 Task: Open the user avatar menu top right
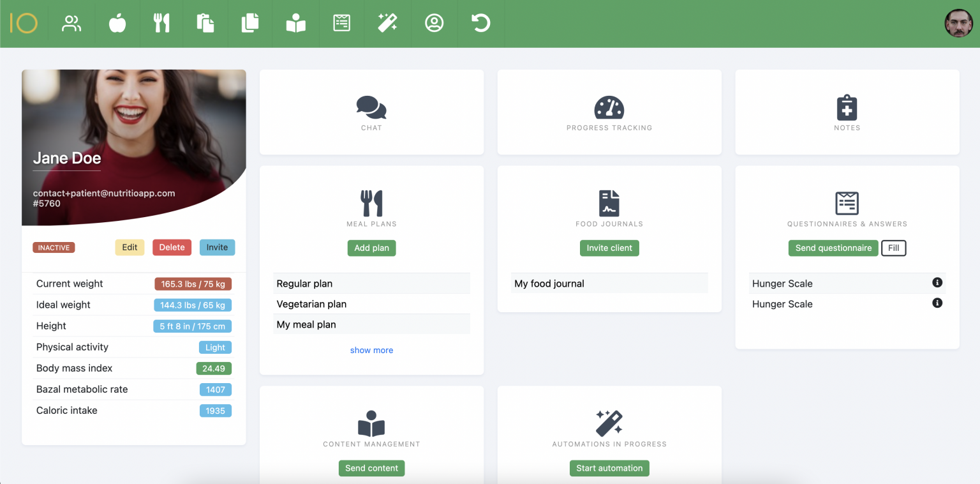pyautogui.click(x=958, y=23)
